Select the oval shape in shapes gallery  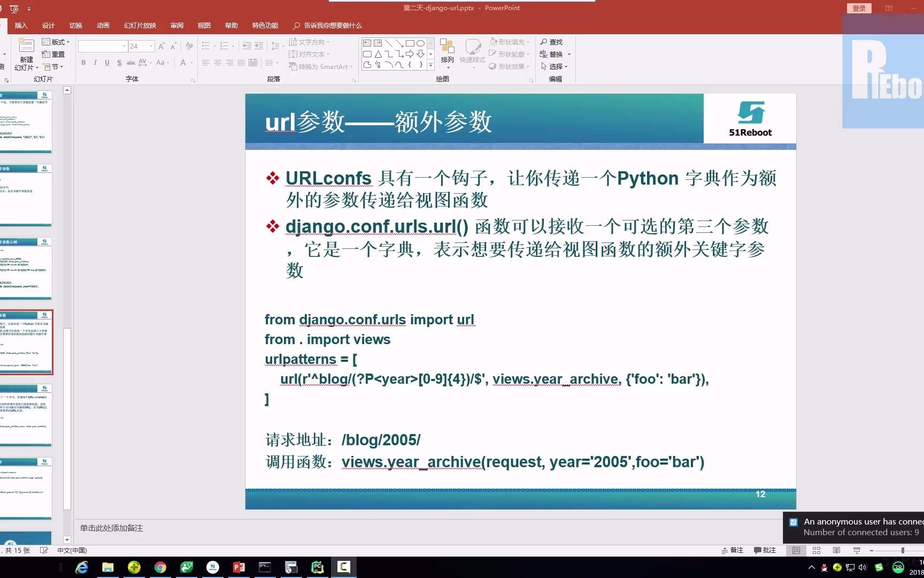pos(421,43)
